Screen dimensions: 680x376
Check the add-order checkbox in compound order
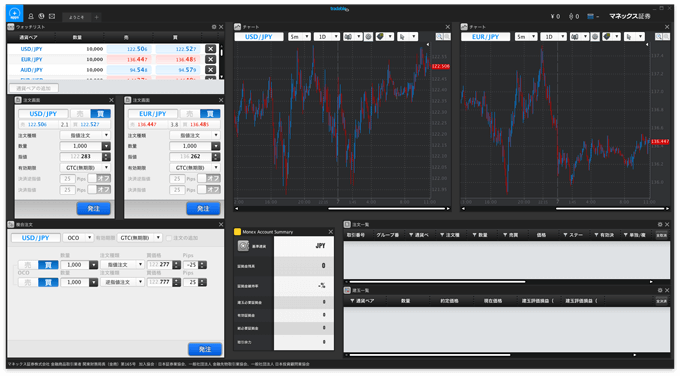[169, 238]
